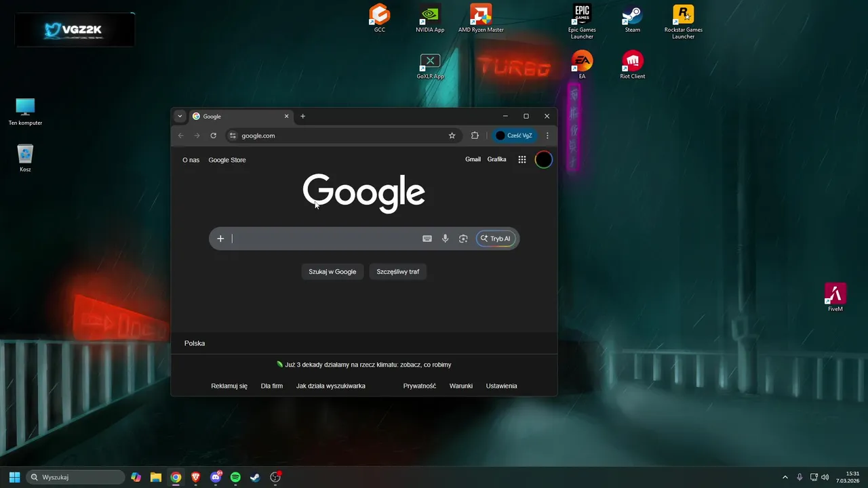Open Discord from the taskbar
The height and width of the screenshot is (488, 868).
pos(216,477)
